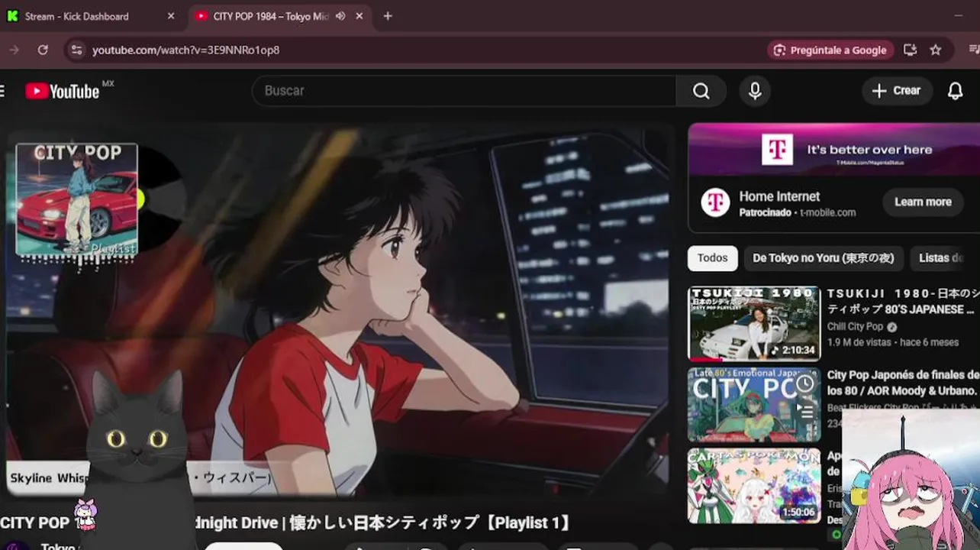Click Pregúntale a Google button

point(830,50)
